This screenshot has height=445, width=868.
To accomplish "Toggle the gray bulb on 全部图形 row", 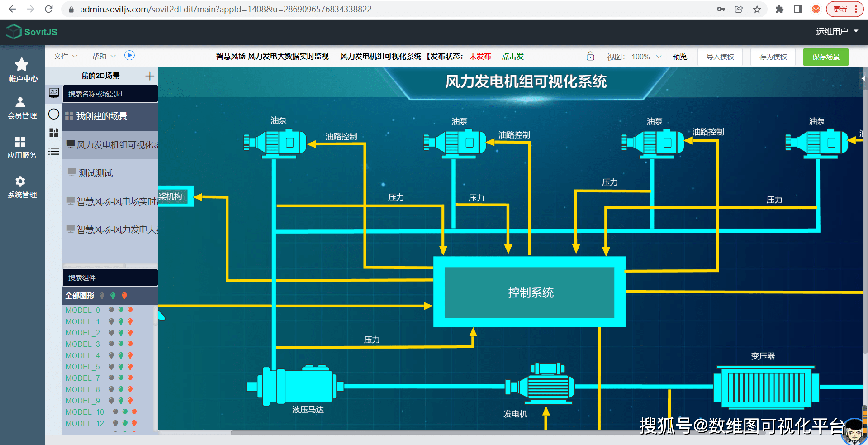I will click(x=103, y=295).
